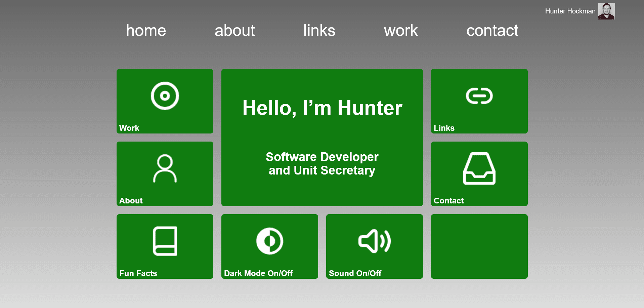
Task: Click the 'Contact' tile label
Action: coord(449,201)
